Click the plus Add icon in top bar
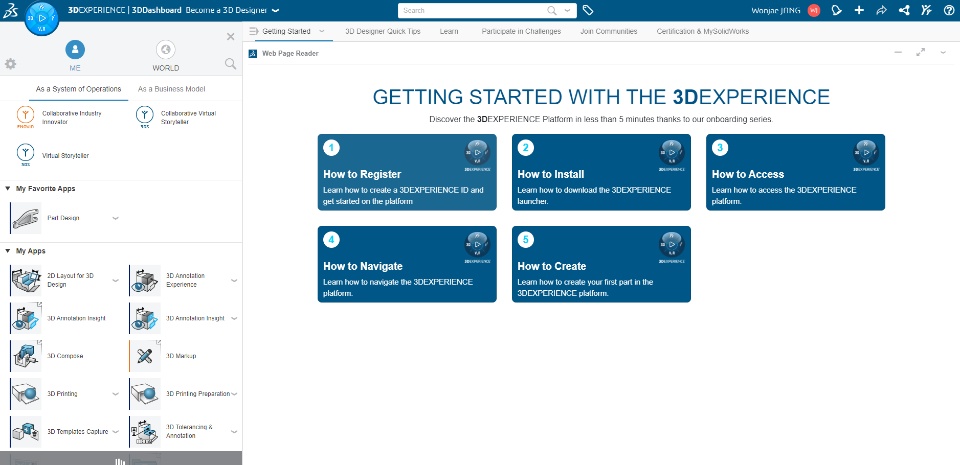 pyautogui.click(x=859, y=10)
